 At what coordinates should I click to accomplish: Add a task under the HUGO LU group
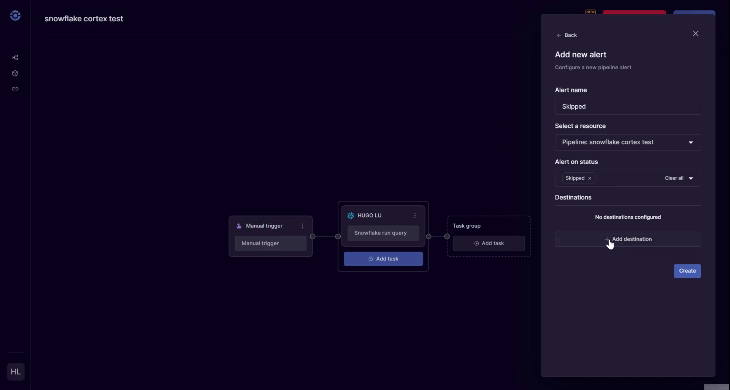coord(383,259)
